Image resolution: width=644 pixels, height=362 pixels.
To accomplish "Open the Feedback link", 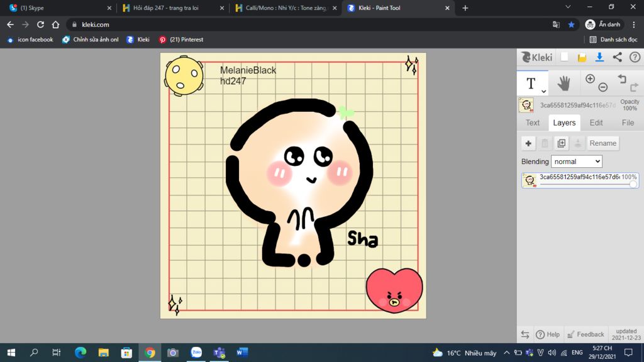I will (x=586, y=334).
